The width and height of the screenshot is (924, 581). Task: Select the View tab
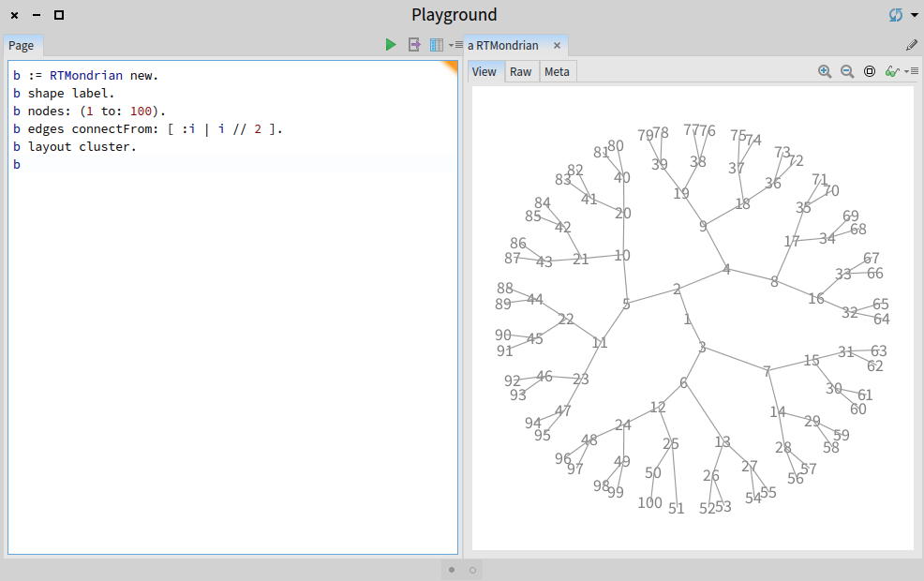(x=484, y=71)
